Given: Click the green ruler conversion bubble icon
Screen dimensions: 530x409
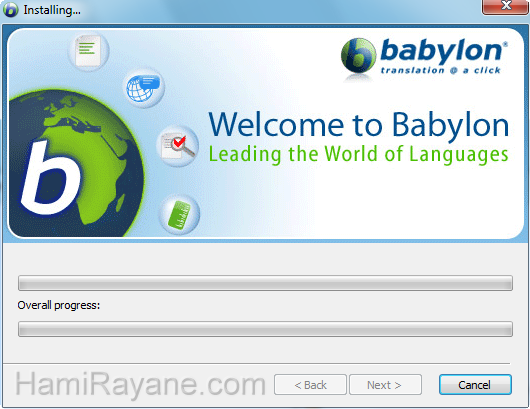Looking at the screenshot, I should [179, 215].
